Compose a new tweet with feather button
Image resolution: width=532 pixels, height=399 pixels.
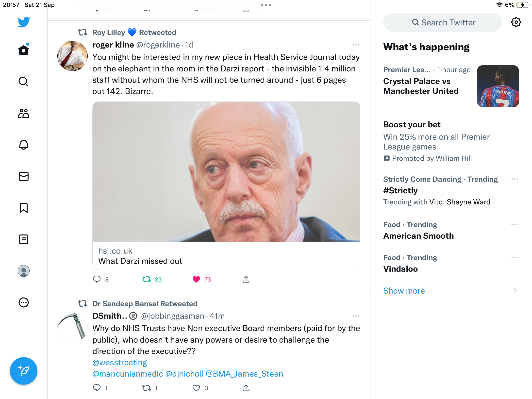[24, 371]
